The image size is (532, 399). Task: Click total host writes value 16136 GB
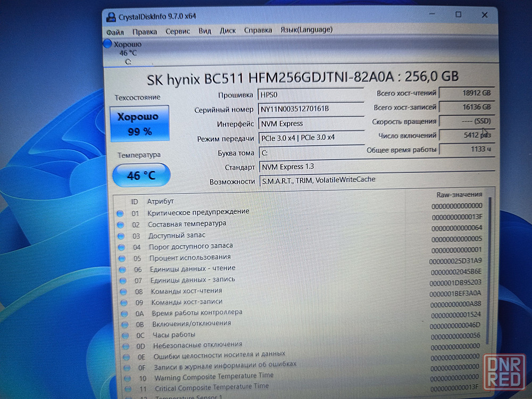point(467,107)
